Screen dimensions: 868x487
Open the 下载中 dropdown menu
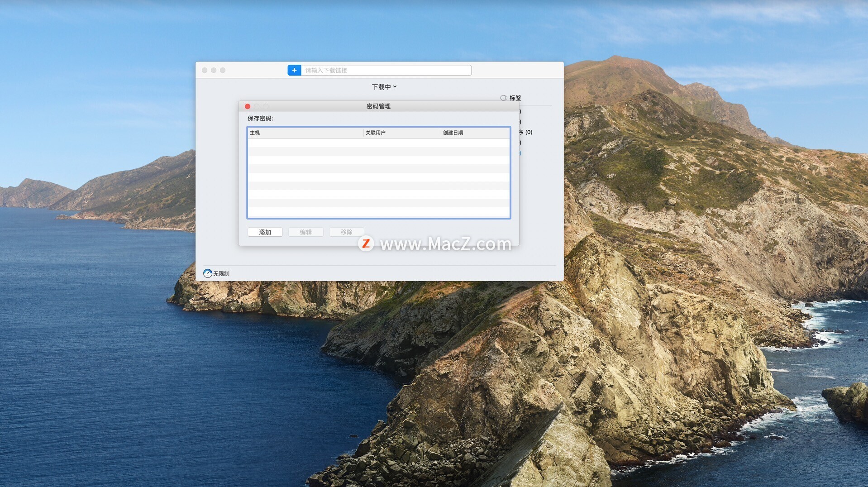point(384,87)
